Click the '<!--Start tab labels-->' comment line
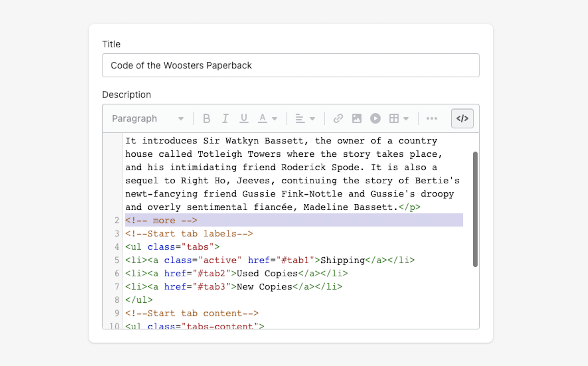Screen dimensions: 588x366 point(189,233)
